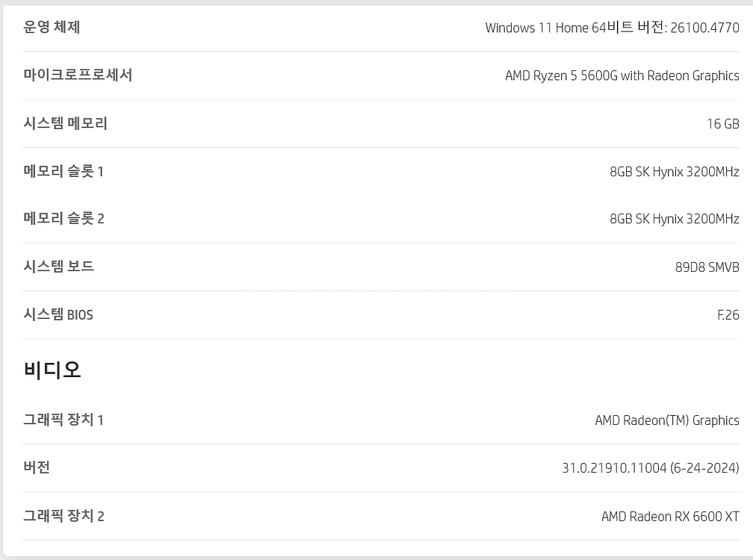Image resolution: width=753 pixels, height=560 pixels.
Task: Select the slot 2 SK Hynix 3200MHz value
Action: pyautogui.click(x=675, y=219)
